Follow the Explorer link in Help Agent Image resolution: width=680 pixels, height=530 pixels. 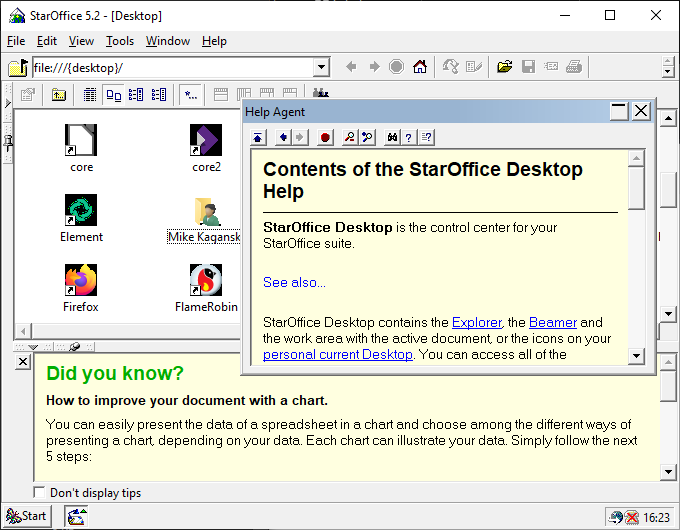[477, 322]
